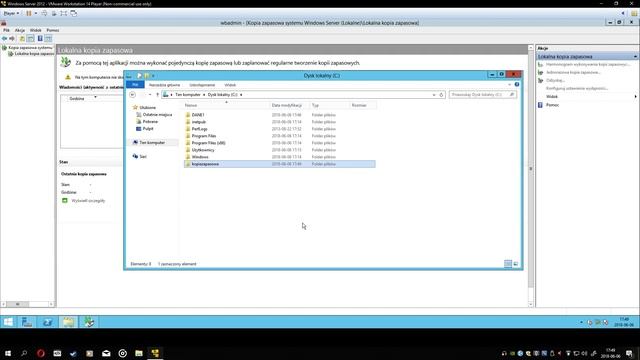Screen dimensions: 640x360
Task: Click show/hide console tree icon in wbadmin toolbar
Action: [31, 38]
